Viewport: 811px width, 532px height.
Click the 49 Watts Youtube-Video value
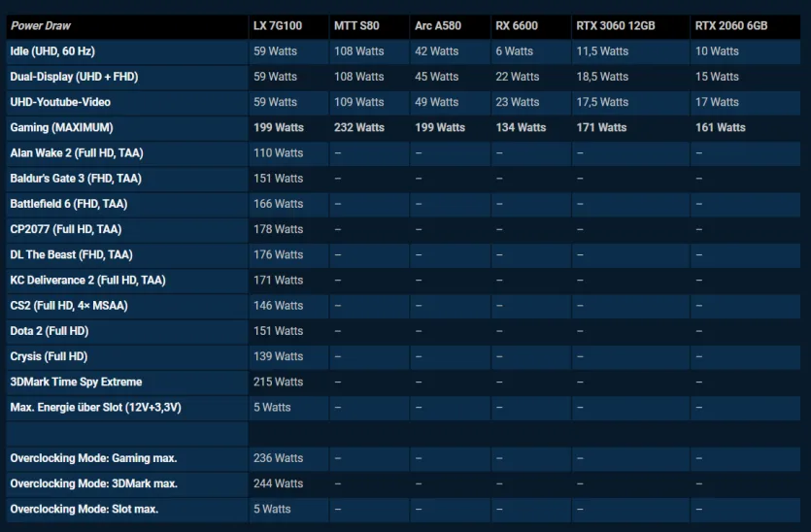click(x=436, y=102)
